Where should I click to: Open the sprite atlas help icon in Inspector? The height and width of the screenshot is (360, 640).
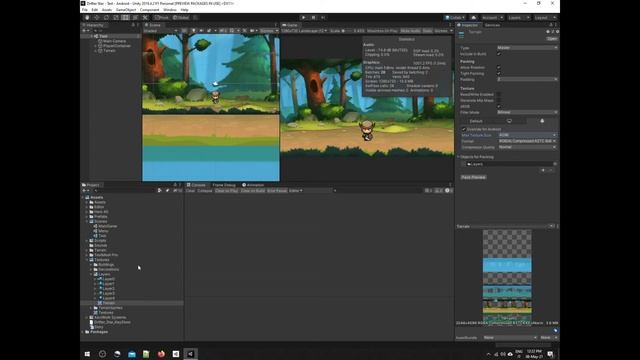click(x=548, y=31)
